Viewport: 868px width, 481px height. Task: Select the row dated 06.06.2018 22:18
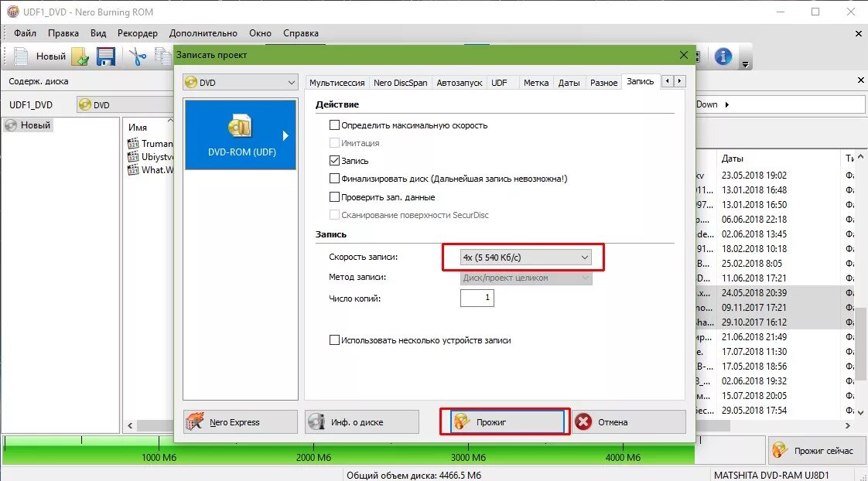click(754, 219)
